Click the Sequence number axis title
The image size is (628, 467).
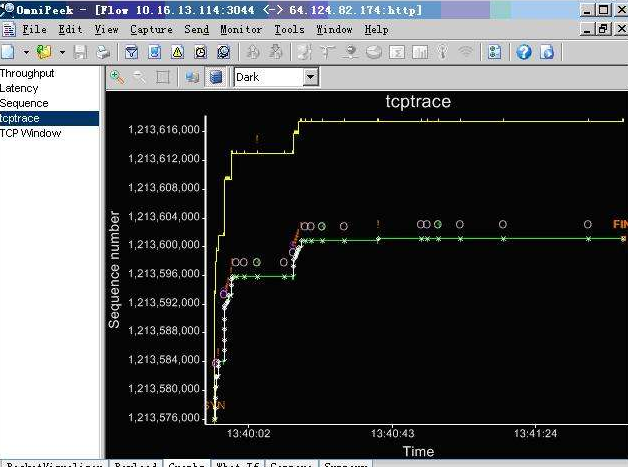pos(114,270)
